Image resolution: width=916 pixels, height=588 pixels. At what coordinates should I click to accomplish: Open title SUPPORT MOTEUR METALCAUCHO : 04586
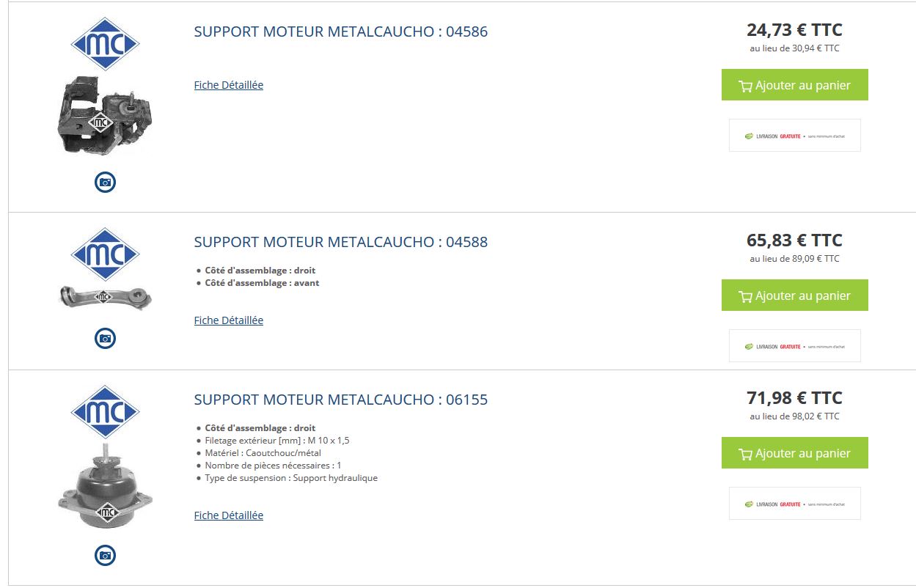[x=340, y=32]
